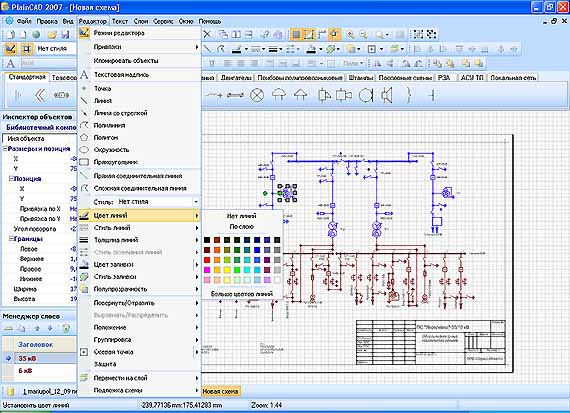This screenshot has width=570, height=413.
Task: Pick the magenta swatch in the line color palette
Action: click(x=207, y=270)
